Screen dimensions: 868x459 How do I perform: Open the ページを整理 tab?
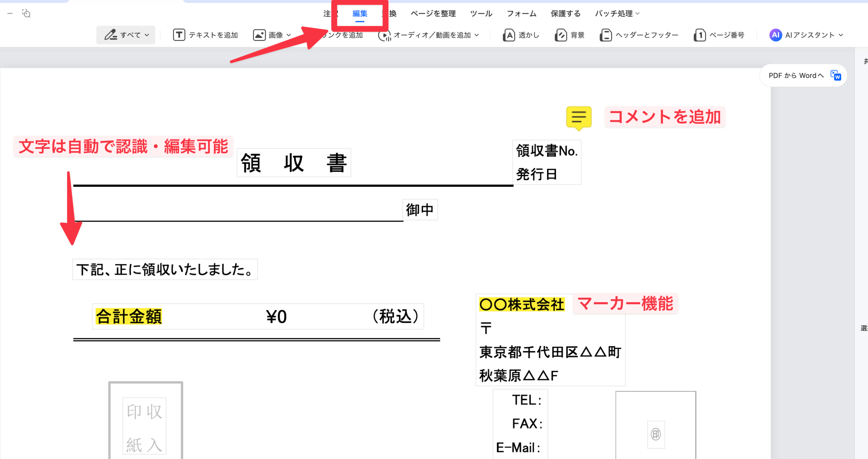tap(433, 14)
